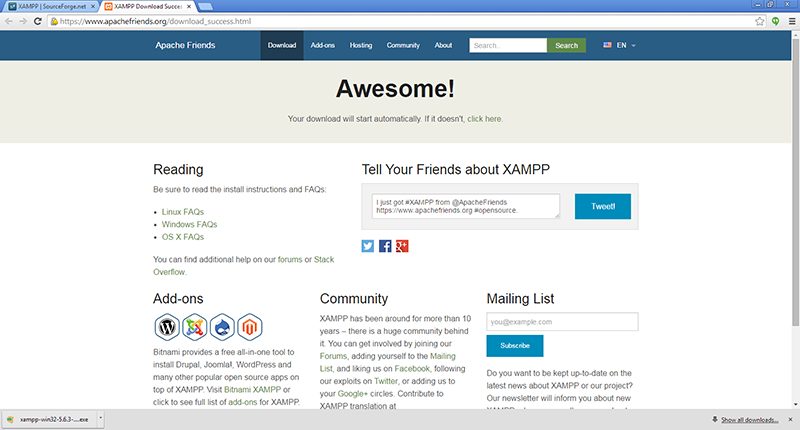
Task: Close the XAMPP SourceForge.net tab
Action: (93, 7)
